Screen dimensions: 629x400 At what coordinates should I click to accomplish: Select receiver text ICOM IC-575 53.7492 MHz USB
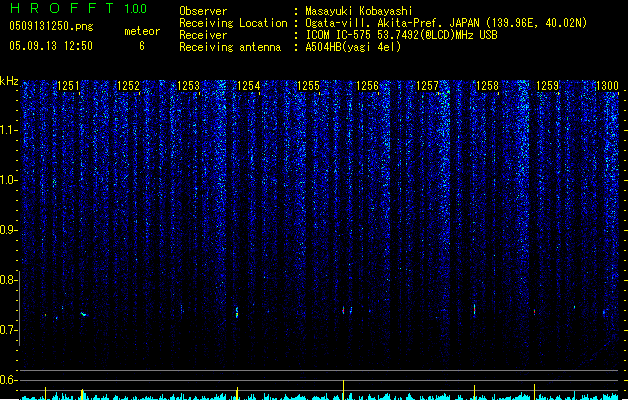[x=401, y=35]
